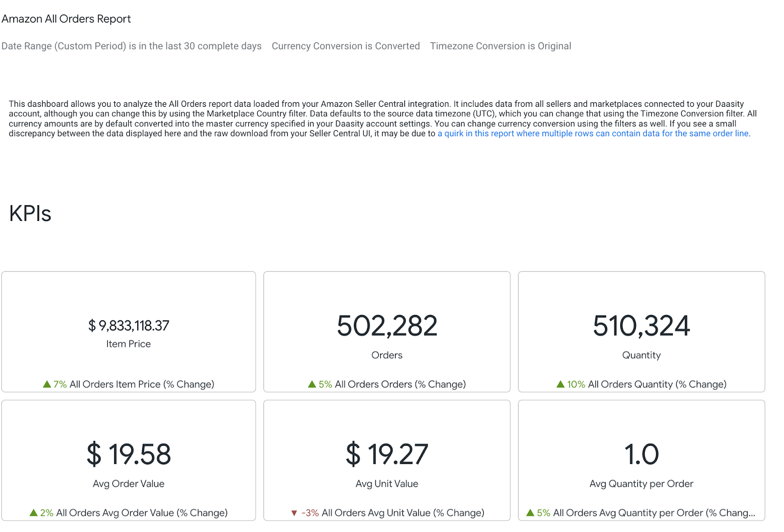Click the Item Price label
This screenshot has height=532, width=784.
128,344
